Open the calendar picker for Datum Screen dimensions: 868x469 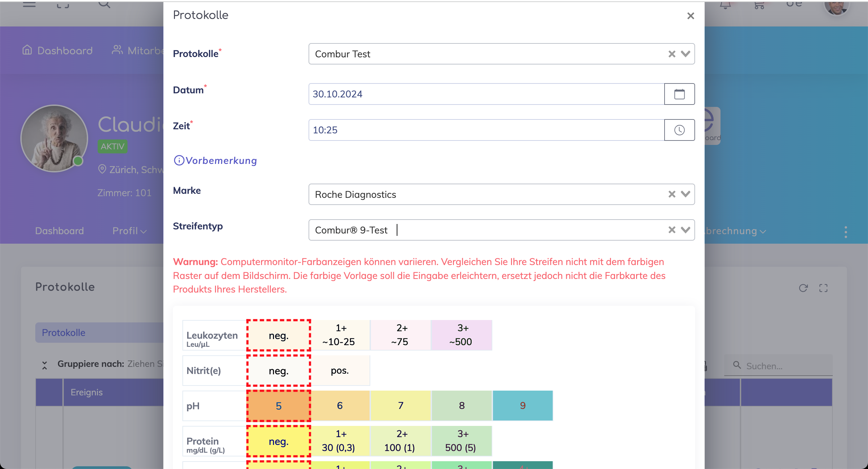click(x=679, y=94)
